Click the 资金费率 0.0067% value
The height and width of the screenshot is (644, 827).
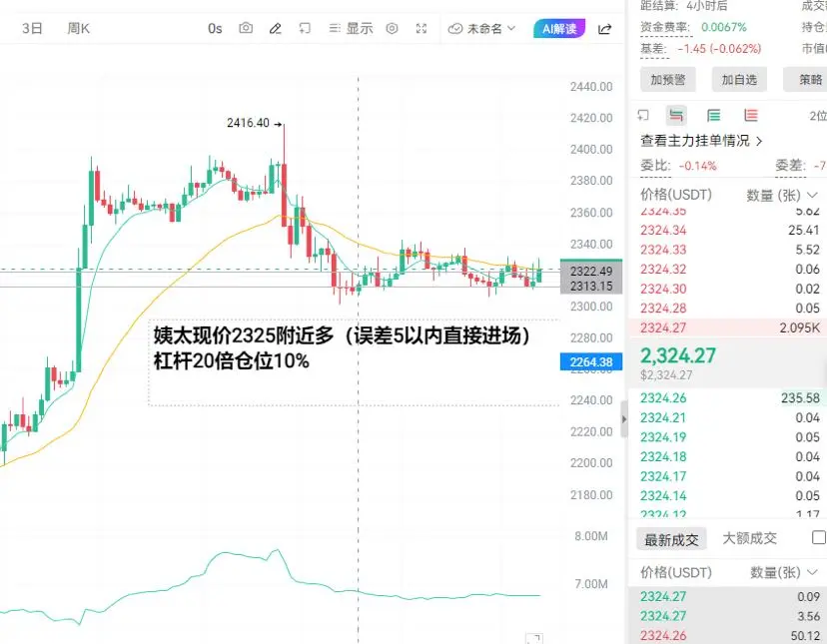coord(723,27)
